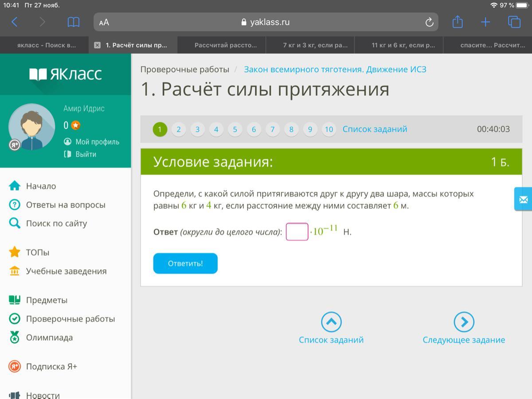The width and height of the screenshot is (532, 399).
Task: Open Поиск по сайту menu item
Action: pyautogui.click(x=56, y=223)
